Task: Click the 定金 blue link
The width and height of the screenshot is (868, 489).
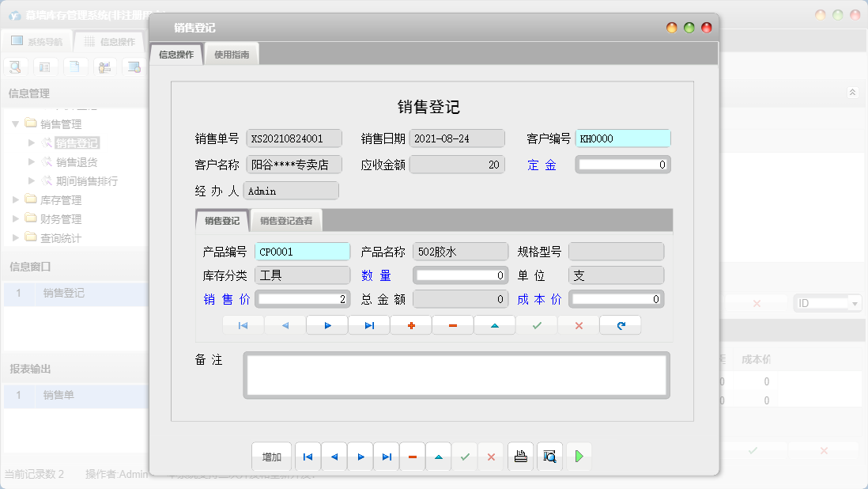Action: coord(542,164)
